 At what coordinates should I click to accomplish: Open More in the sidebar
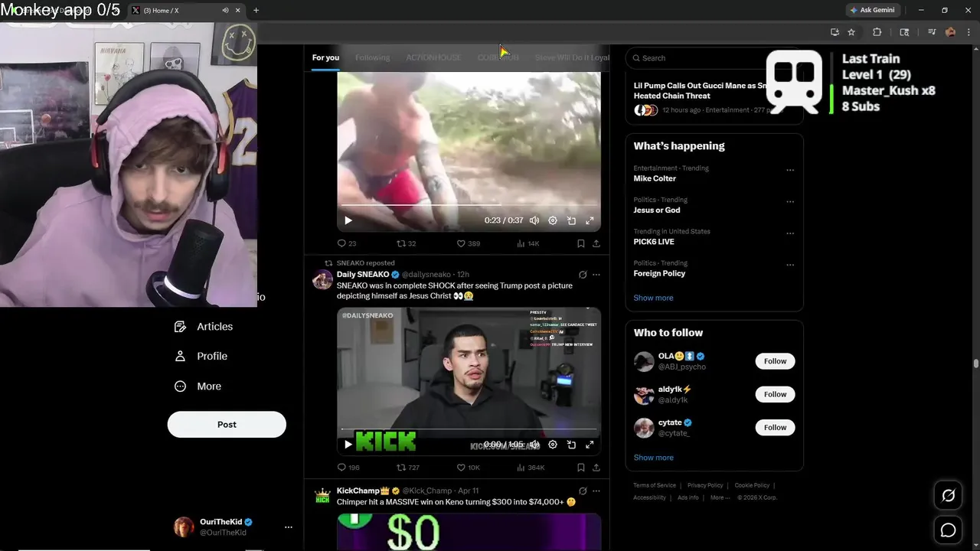click(x=198, y=386)
